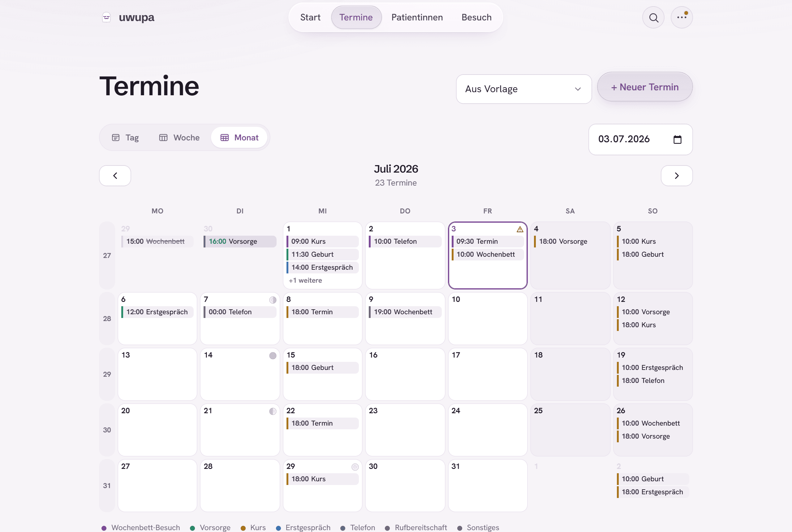The height and width of the screenshot is (532, 792).
Task: Open the 09:00 Kurs appointment on day 1
Action: click(322, 242)
